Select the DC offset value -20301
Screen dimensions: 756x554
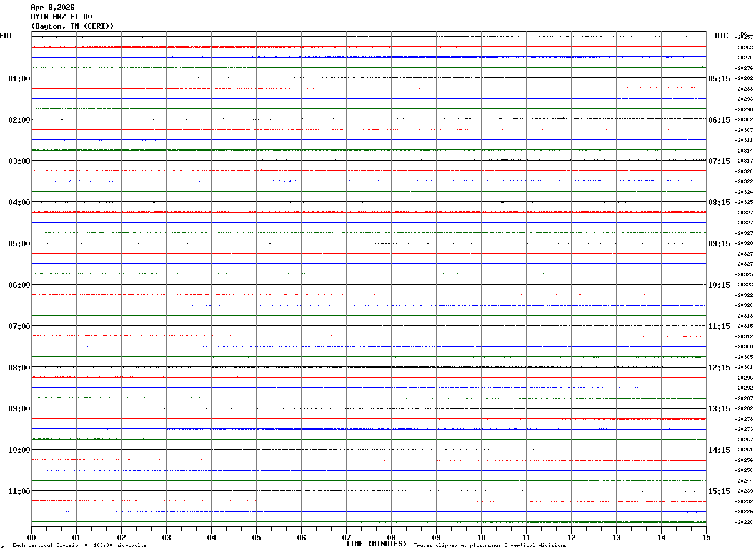[x=744, y=368]
